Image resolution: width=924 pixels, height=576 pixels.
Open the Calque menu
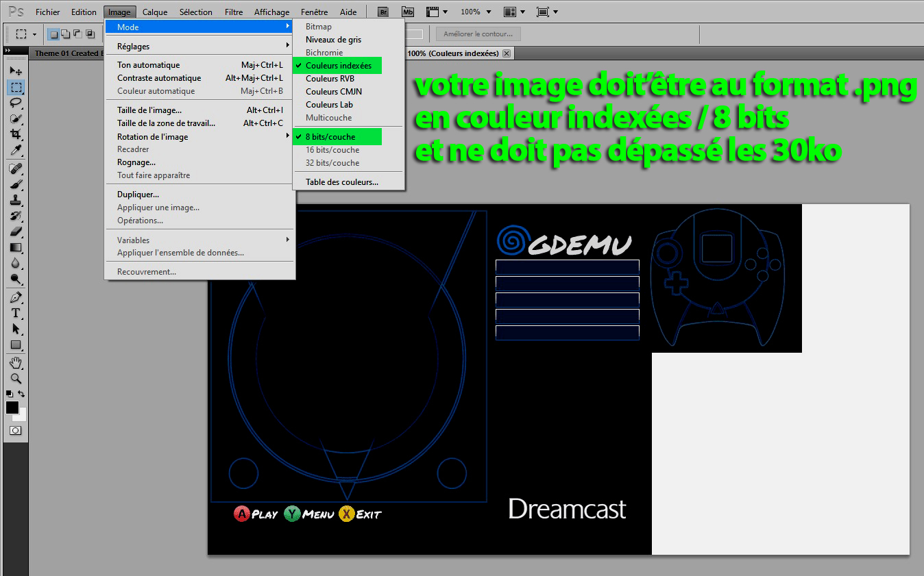155,12
